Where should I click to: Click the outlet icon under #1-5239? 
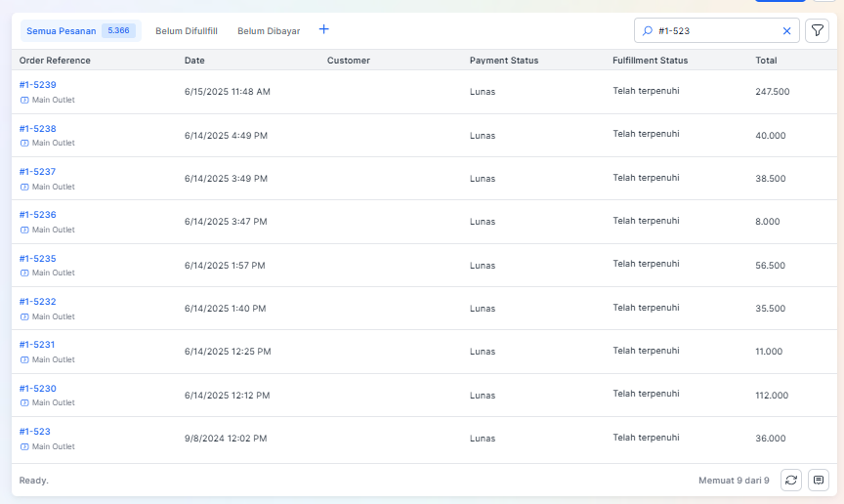click(24, 100)
